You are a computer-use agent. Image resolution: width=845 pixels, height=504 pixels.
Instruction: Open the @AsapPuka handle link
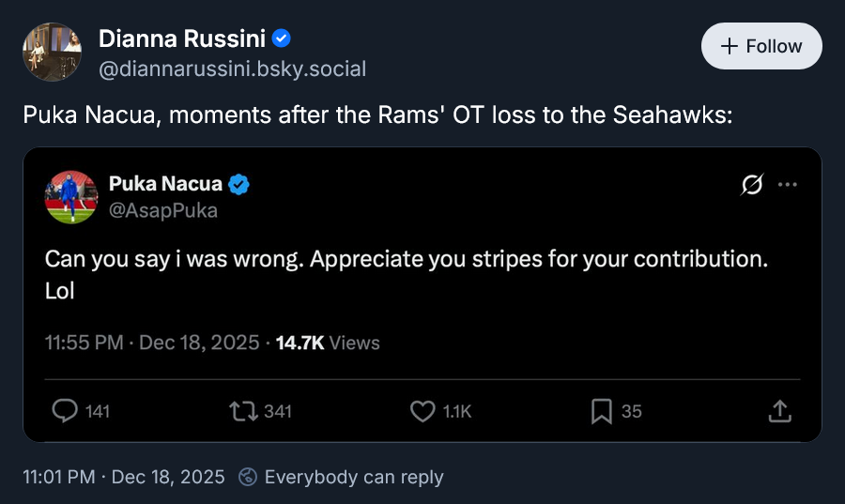click(x=163, y=210)
